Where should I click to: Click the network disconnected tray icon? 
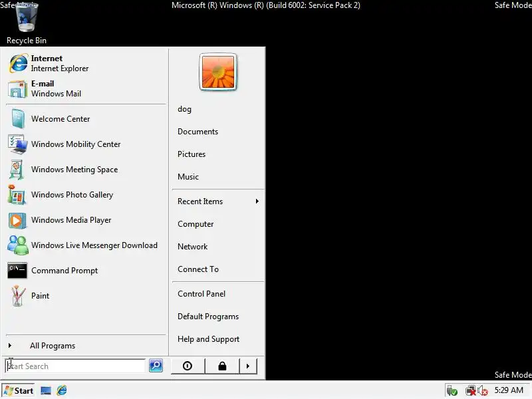pos(470,391)
